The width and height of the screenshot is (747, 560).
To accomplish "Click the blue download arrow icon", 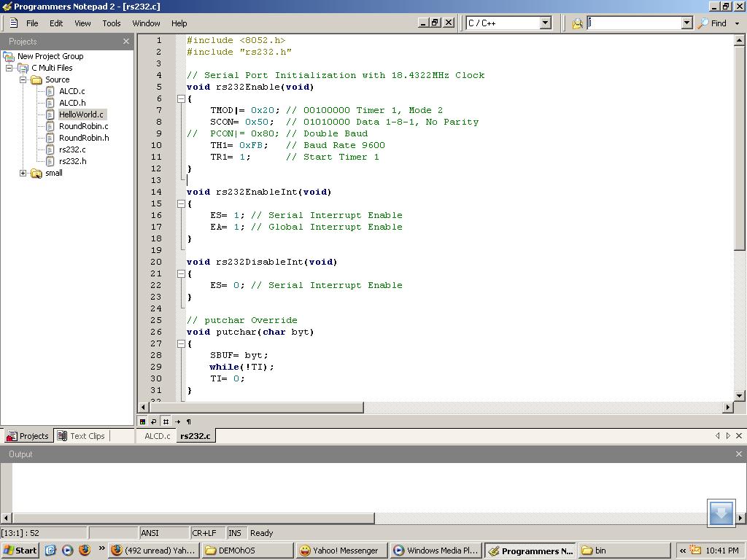I will (x=721, y=513).
